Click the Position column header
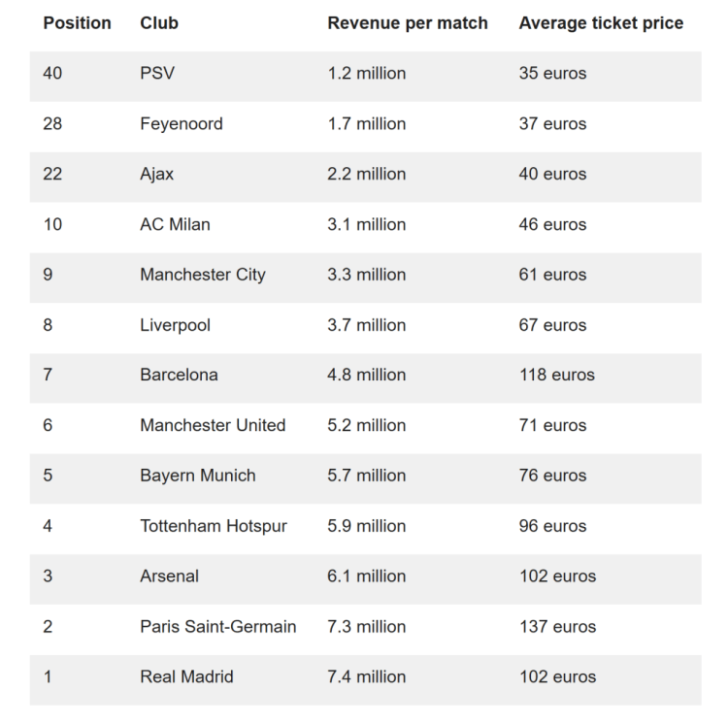 click(x=77, y=22)
